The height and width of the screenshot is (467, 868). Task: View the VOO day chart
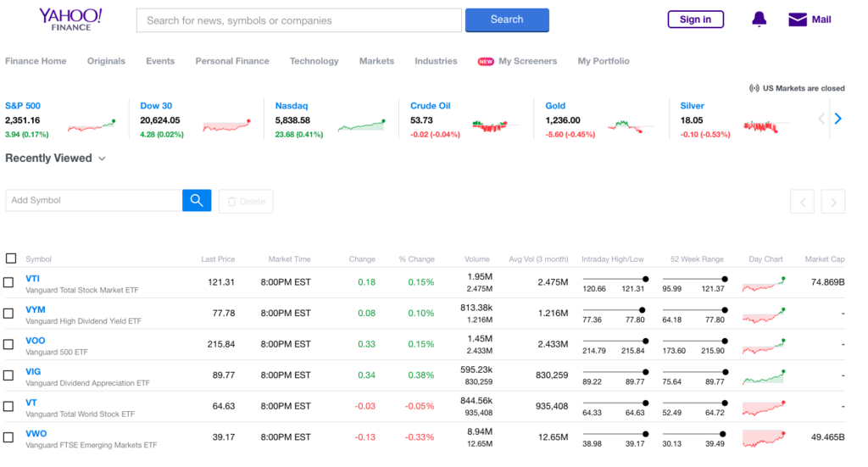[x=764, y=346]
